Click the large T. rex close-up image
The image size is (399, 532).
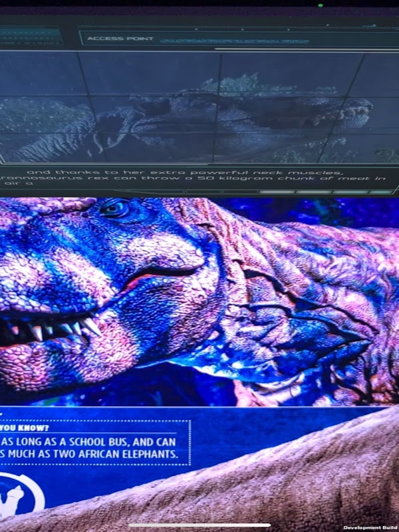pos(199,301)
